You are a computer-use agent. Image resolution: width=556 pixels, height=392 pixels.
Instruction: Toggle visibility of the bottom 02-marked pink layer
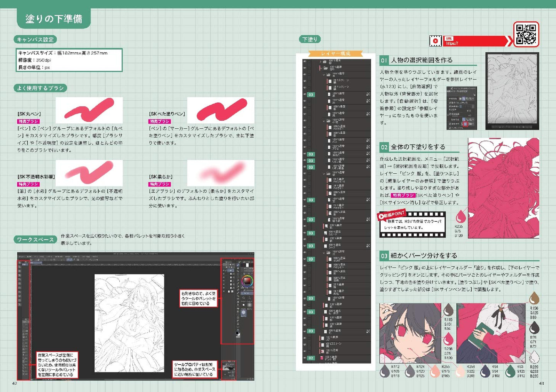(x=304, y=358)
